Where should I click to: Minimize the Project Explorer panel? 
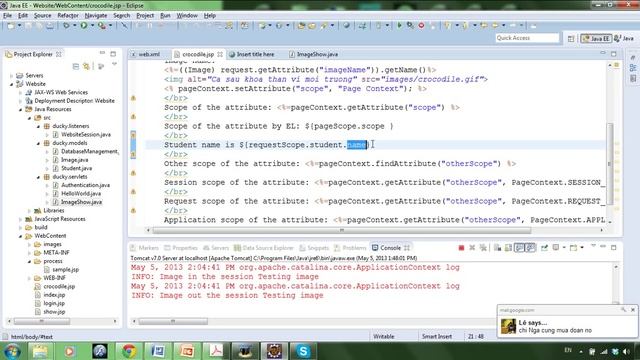[102, 53]
